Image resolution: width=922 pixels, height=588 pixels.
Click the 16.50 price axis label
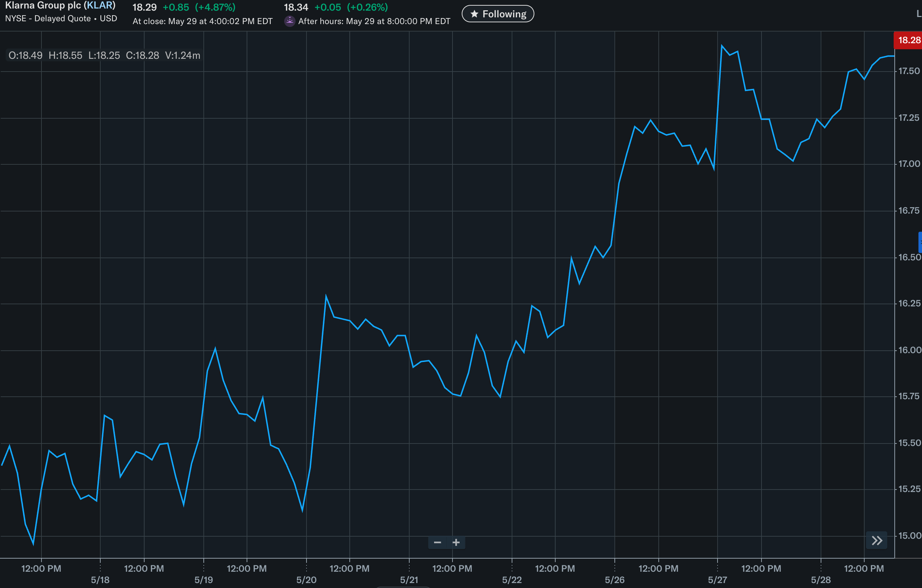(x=909, y=257)
